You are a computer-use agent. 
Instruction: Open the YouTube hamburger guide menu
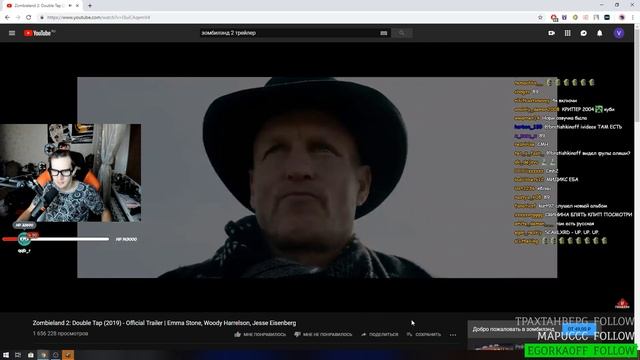[12, 33]
